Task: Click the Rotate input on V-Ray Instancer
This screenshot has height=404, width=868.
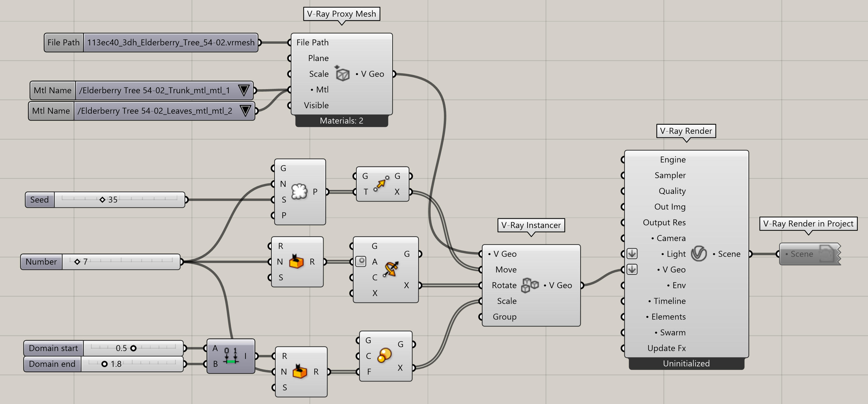Action: click(504, 285)
